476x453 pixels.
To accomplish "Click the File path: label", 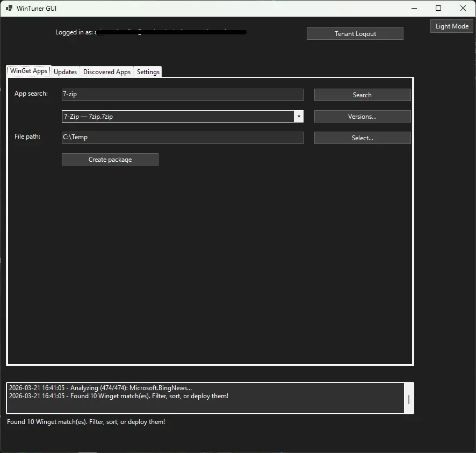I will point(27,136).
